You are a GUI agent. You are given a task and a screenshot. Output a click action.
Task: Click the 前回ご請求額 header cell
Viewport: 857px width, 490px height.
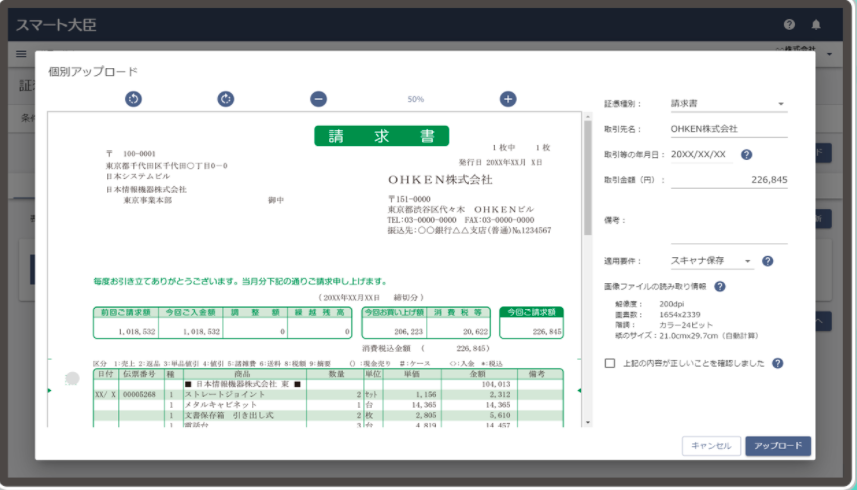(x=126, y=312)
